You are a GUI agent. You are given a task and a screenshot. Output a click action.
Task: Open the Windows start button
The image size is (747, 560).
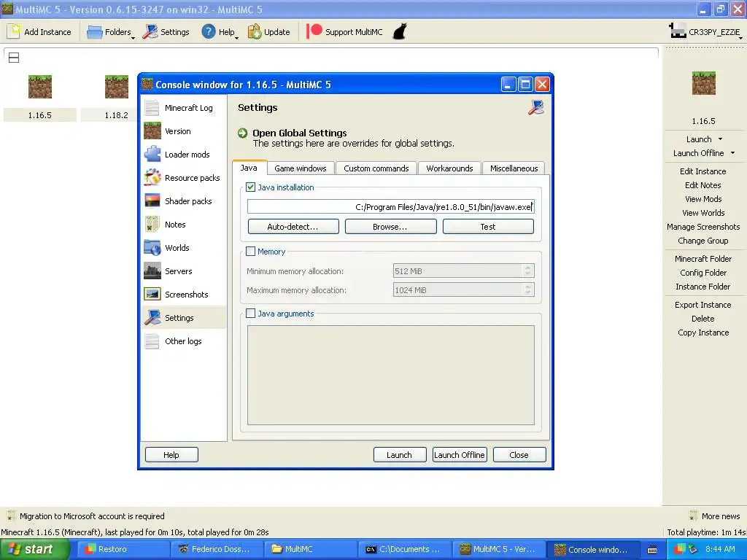[x=35, y=549]
